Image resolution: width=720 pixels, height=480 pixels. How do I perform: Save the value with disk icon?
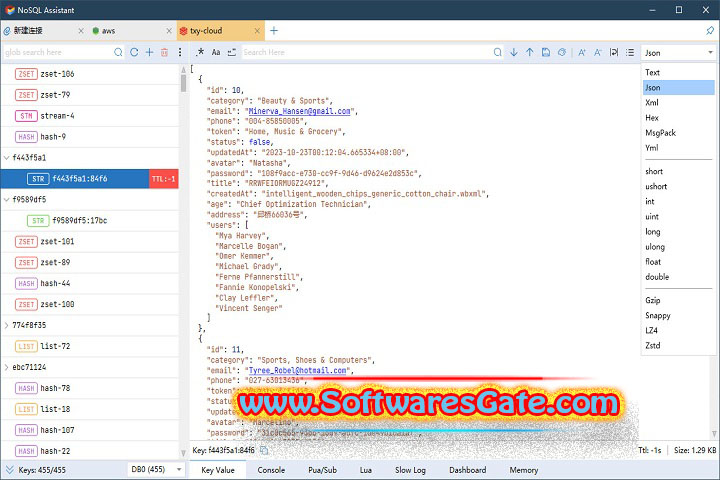tap(546, 52)
